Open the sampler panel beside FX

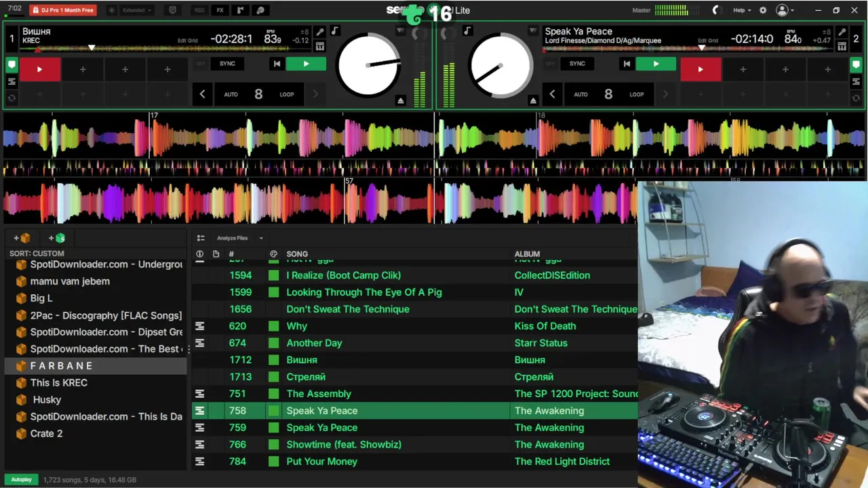[240, 10]
